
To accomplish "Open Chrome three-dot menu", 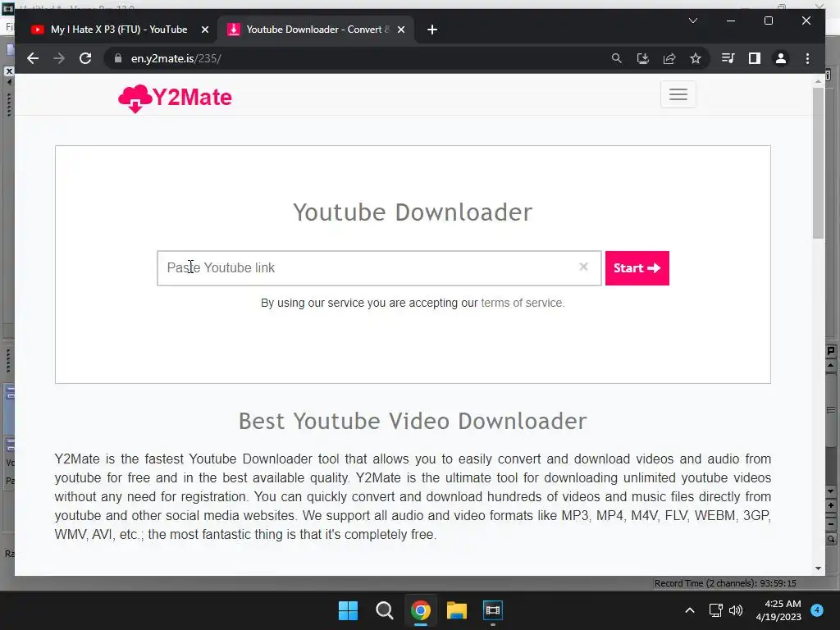I will tap(807, 58).
